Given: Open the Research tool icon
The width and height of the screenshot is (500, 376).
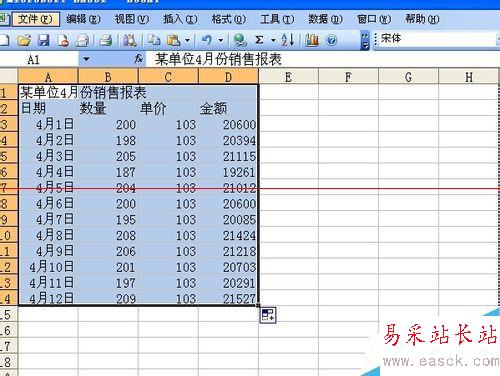Looking at the screenshot, I should coord(130,40).
